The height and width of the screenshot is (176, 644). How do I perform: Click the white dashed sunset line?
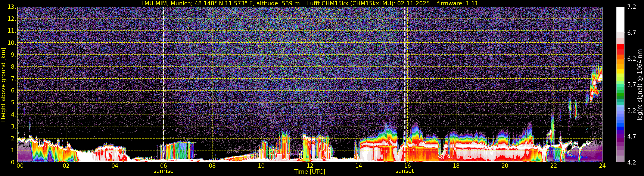(x=405, y=75)
